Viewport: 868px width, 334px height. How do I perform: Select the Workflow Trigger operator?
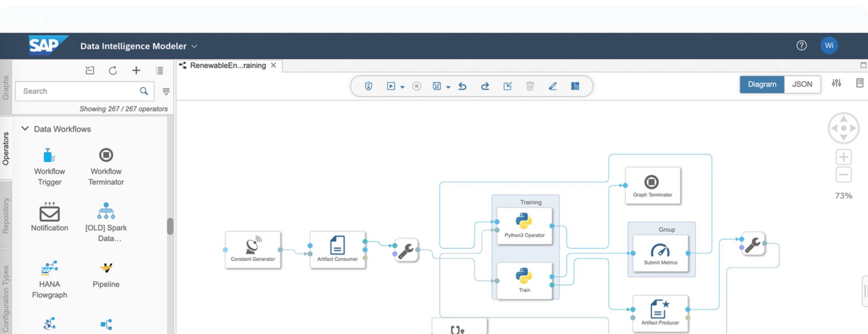coord(50,167)
